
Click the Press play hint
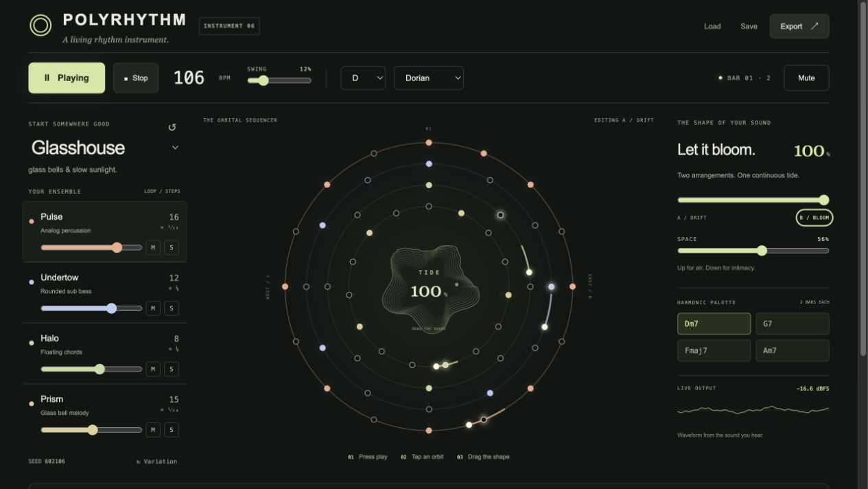pyautogui.click(x=367, y=457)
